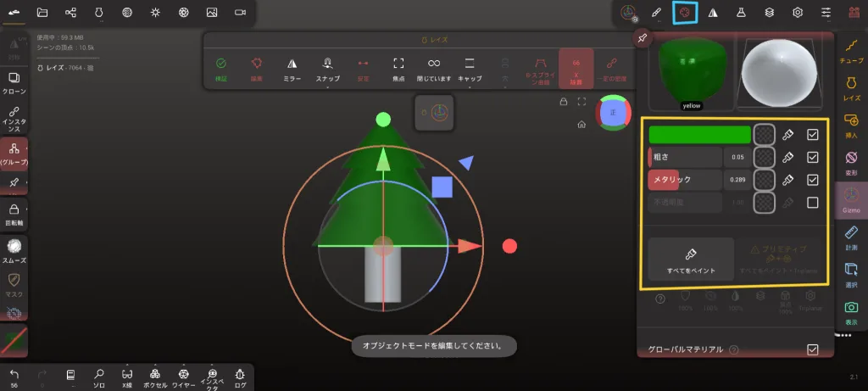Toggle the グローバルマテリアル checkbox
Viewport: 868px width, 391px height.
tap(813, 349)
